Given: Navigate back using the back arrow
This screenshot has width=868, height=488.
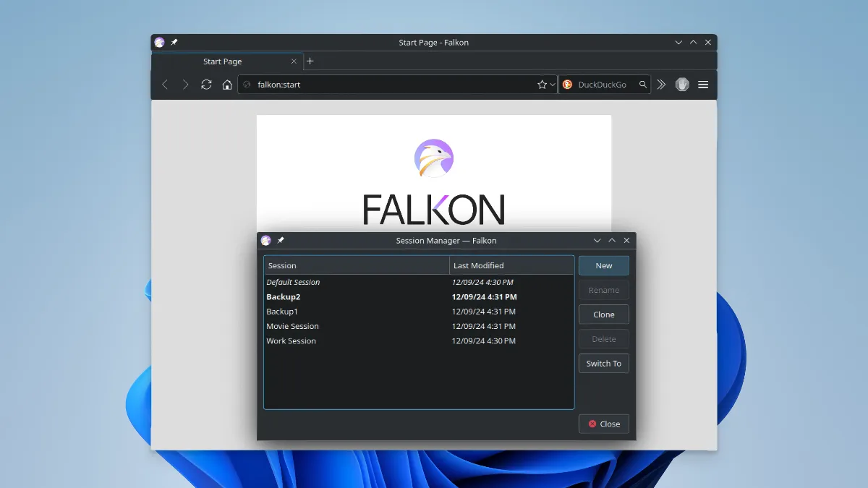Looking at the screenshot, I should [x=165, y=84].
